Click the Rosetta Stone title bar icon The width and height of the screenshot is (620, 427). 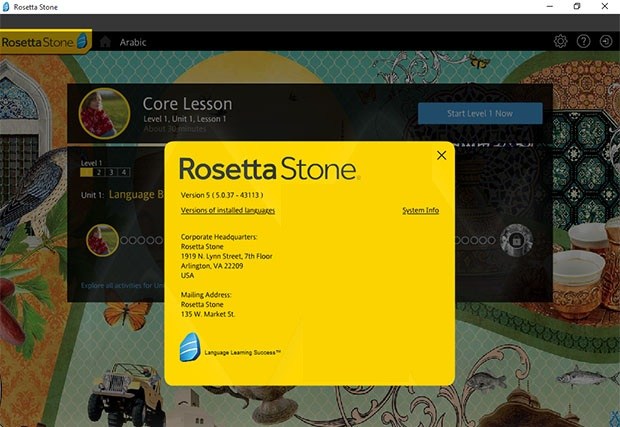6,7
